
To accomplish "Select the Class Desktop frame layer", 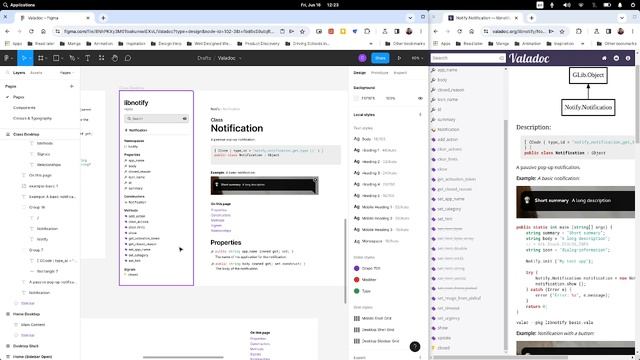I will [x=26, y=134].
